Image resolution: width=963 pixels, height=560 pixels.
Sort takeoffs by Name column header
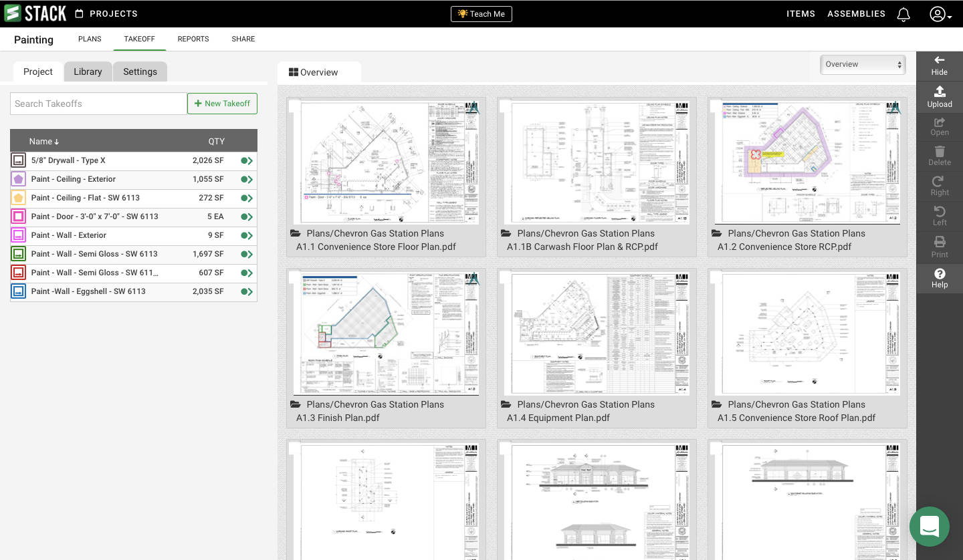[44, 141]
